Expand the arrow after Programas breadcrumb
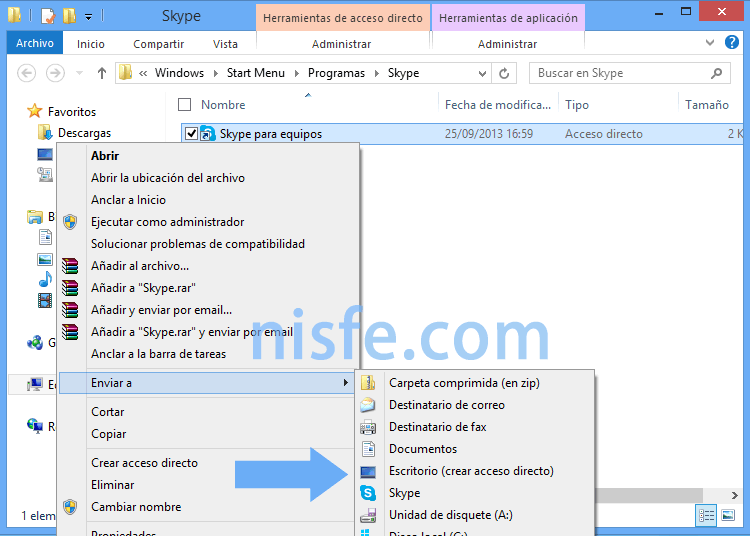The image size is (750, 536). 377,73
